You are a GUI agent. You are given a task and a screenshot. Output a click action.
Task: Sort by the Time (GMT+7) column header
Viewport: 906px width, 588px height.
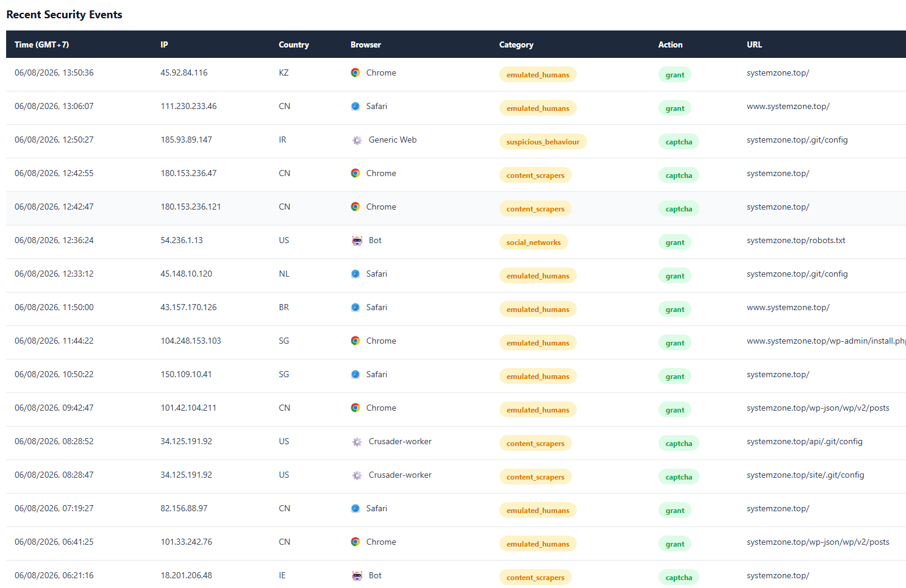(41, 44)
